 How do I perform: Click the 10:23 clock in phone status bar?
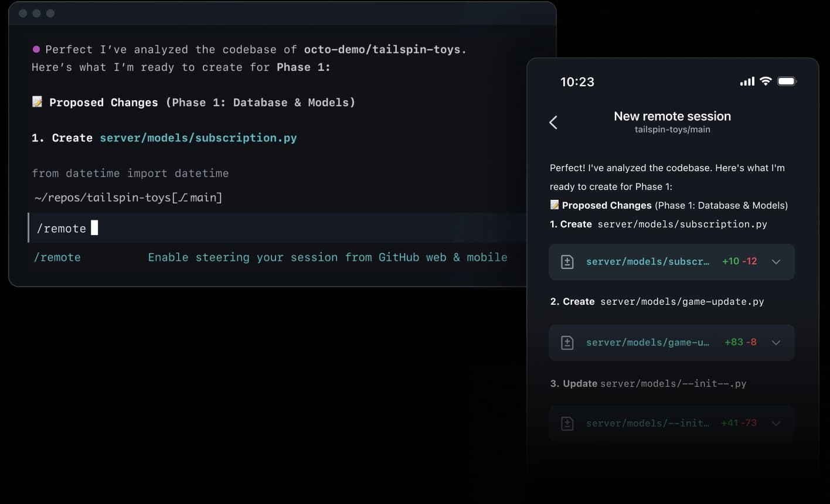pyautogui.click(x=577, y=82)
